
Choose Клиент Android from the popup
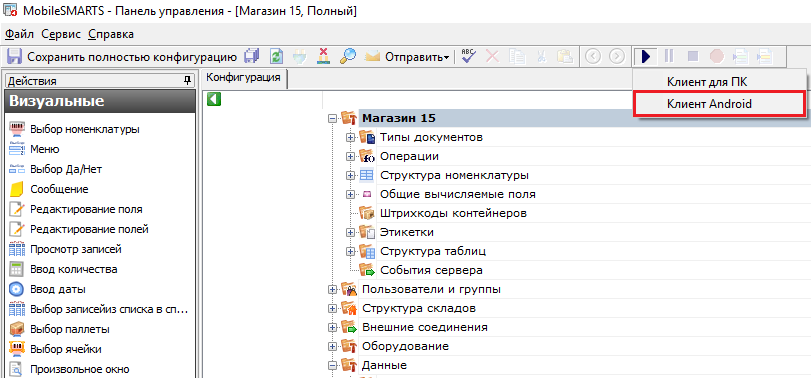click(x=719, y=104)
